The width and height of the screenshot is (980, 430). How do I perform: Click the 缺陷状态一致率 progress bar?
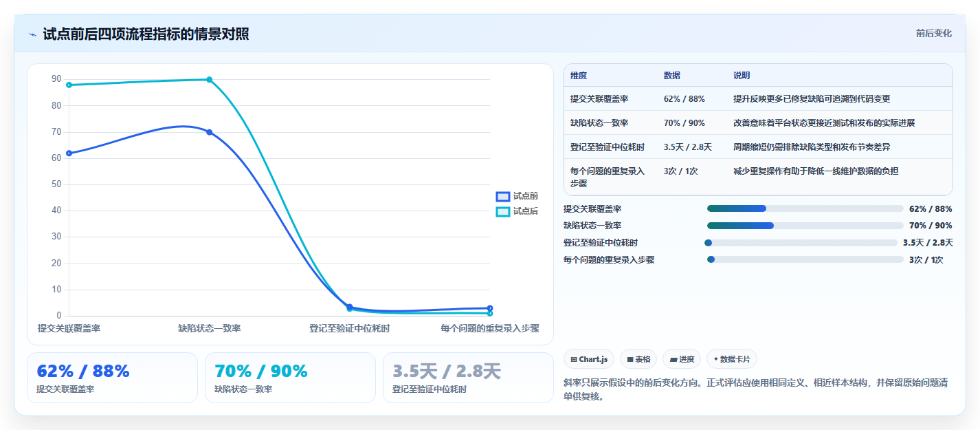[805, 226]
